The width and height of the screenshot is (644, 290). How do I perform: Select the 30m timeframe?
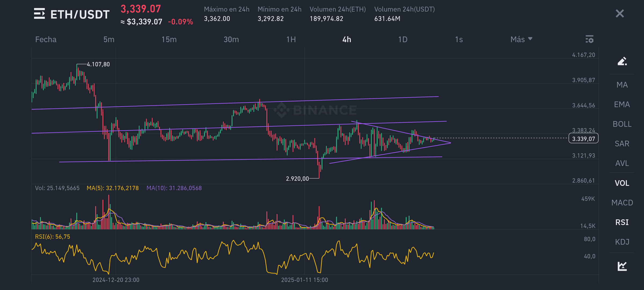[231, 39]
